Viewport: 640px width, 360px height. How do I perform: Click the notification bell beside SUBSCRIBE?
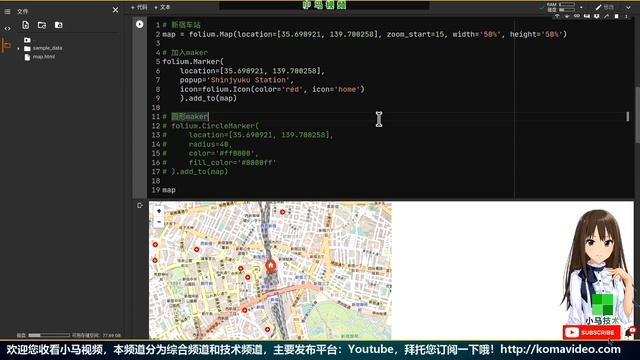pyautogui.click(x=630, y=332)
